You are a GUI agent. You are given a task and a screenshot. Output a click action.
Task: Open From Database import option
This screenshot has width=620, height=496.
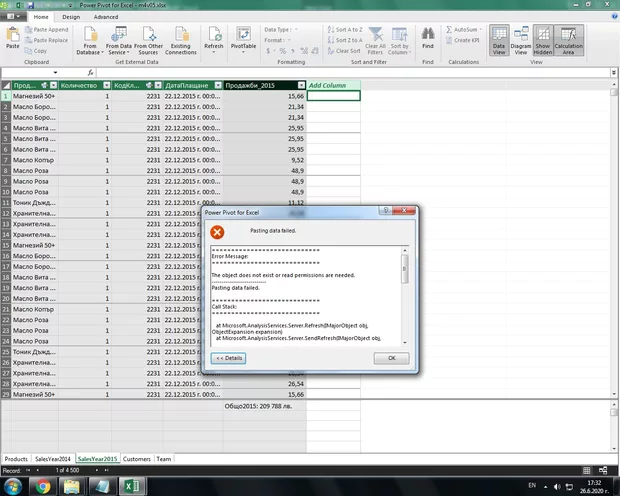click(x=90, y=39)
